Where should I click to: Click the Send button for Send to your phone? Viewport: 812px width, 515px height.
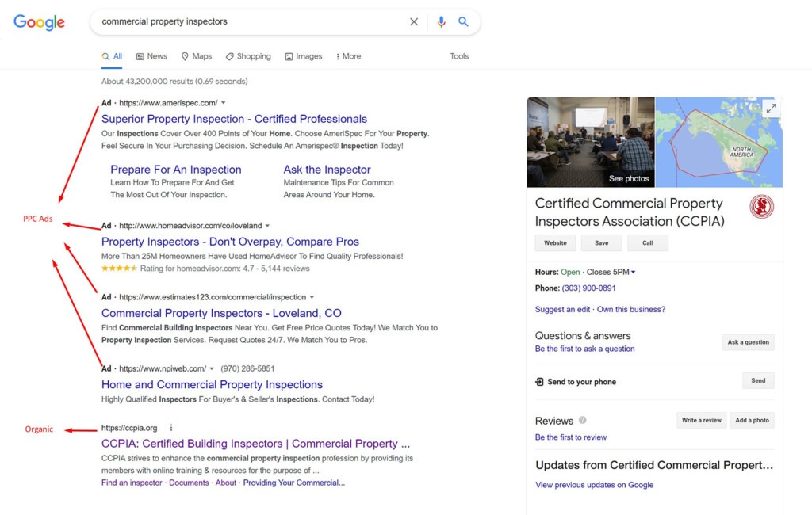tap(758, 380)
